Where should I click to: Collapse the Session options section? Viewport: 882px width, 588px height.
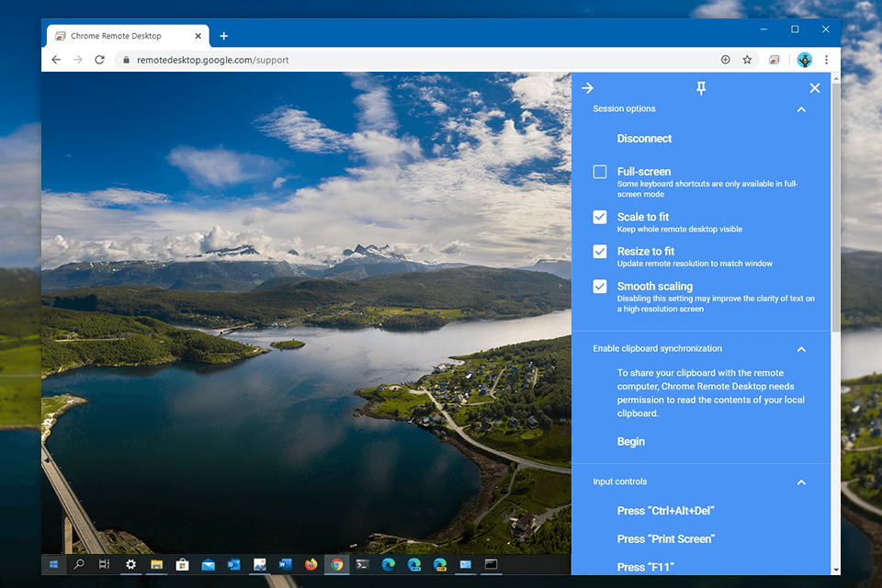[800, 108]
